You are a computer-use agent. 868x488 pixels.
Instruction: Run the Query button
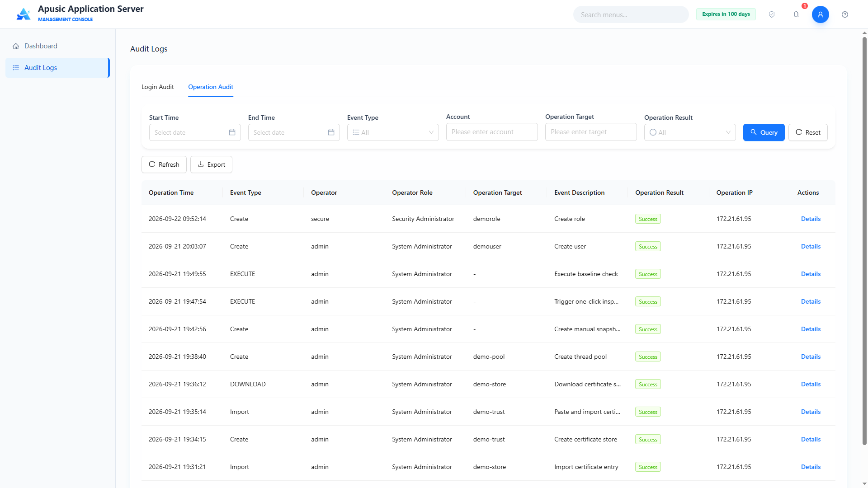[764, 132]
